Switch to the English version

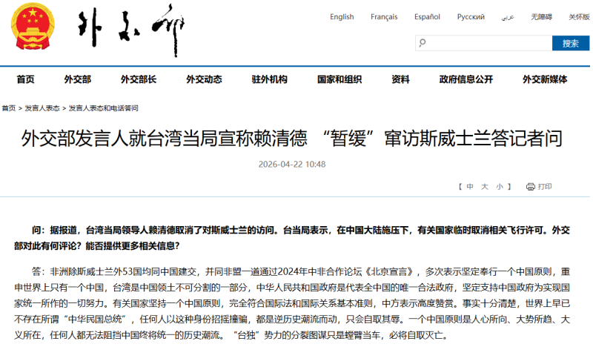[342, 16]
